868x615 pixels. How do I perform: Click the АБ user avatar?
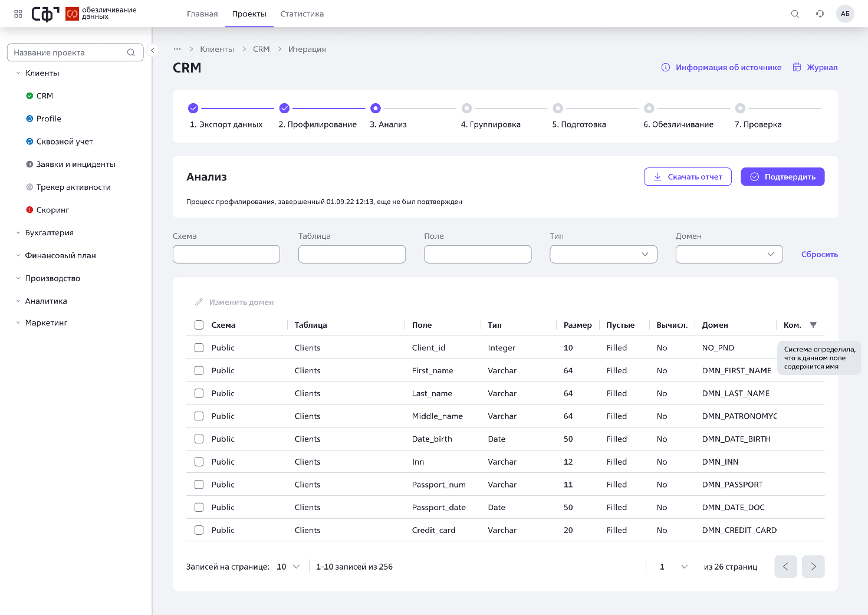[845, 14]
